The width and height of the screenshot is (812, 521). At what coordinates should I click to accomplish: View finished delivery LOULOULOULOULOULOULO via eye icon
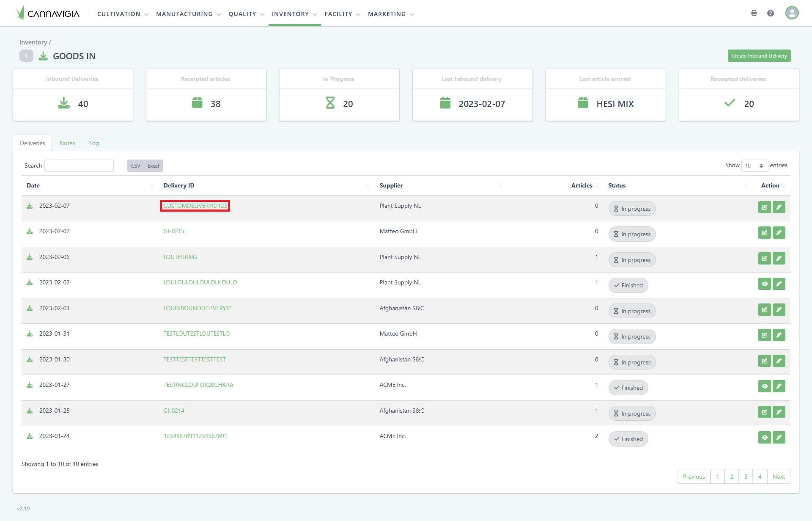coord(764,284)
